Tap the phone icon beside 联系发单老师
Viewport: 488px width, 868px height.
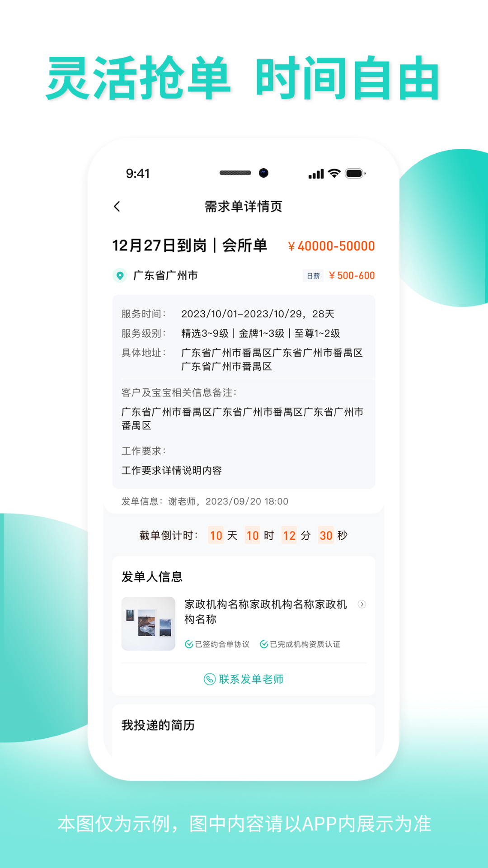[x=210, y=679]
